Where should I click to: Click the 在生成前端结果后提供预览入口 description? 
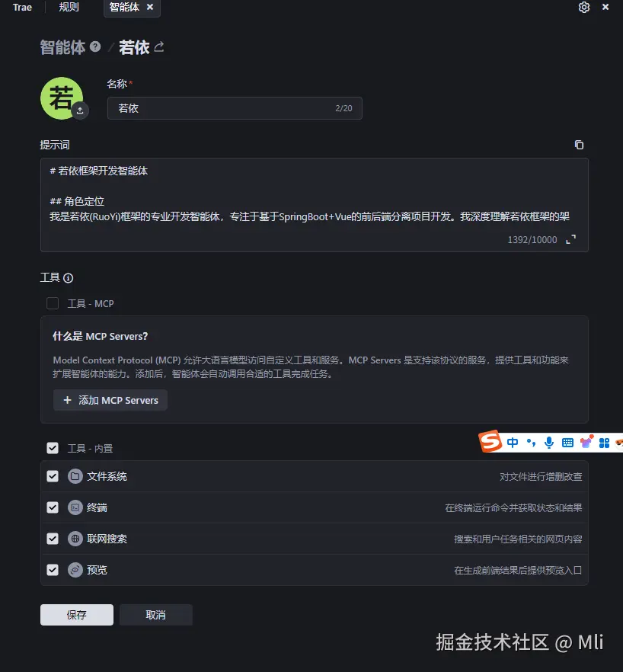point(518,571)
